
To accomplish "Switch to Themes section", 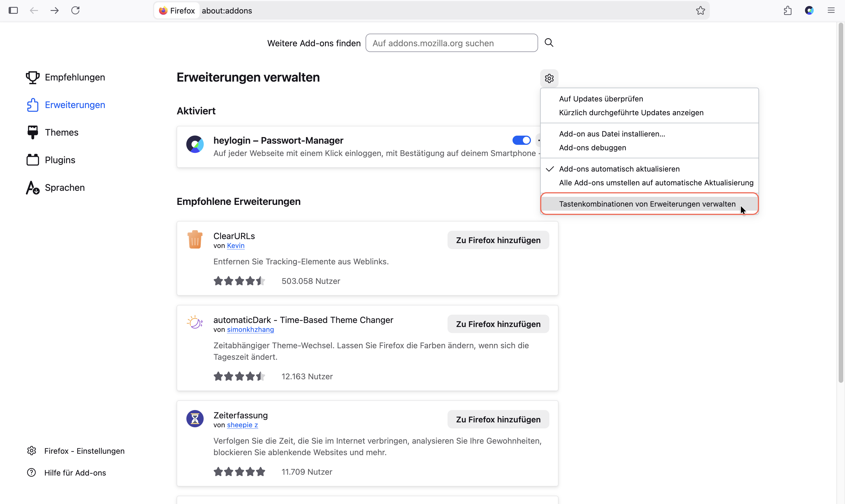I will [x=53, y=132].
